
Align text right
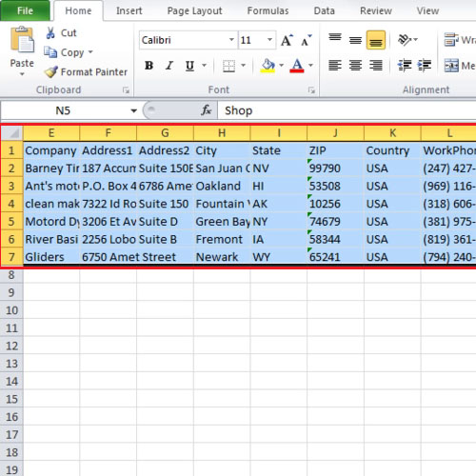pyautogui.click(x=376, y=66)
